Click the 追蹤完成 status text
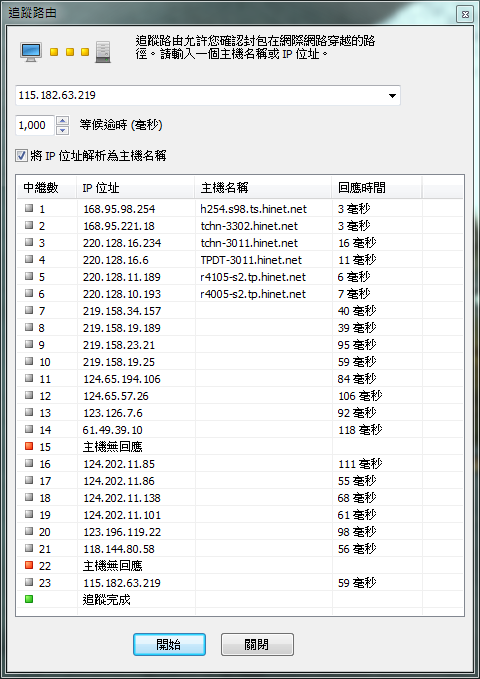 coord(107,600)
